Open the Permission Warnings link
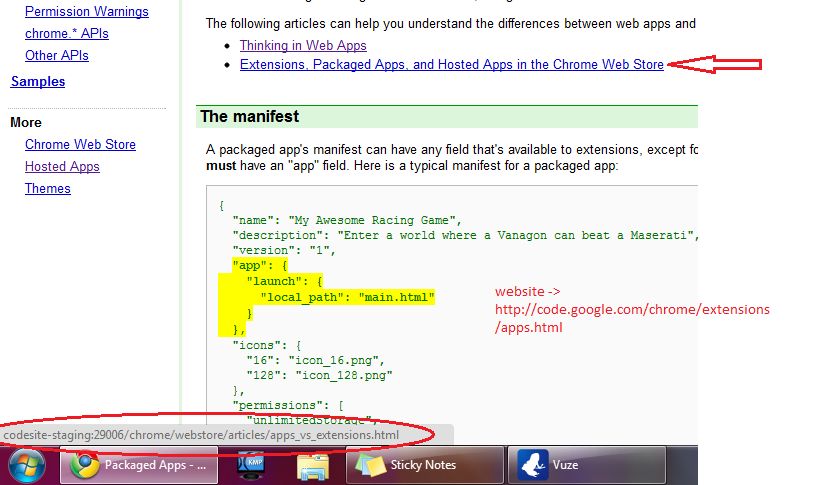The image size is (819, 485). click(x=87, y=11)
